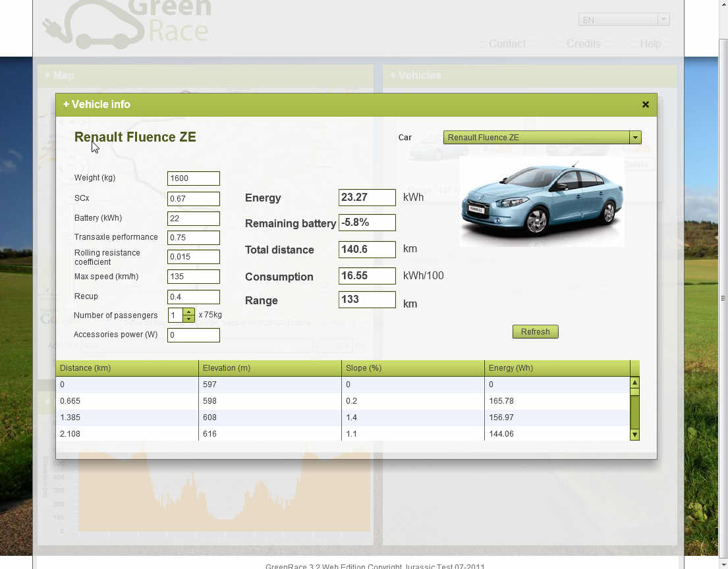
Task: Open the Credits link in header
Action: [x=584, y=43]
